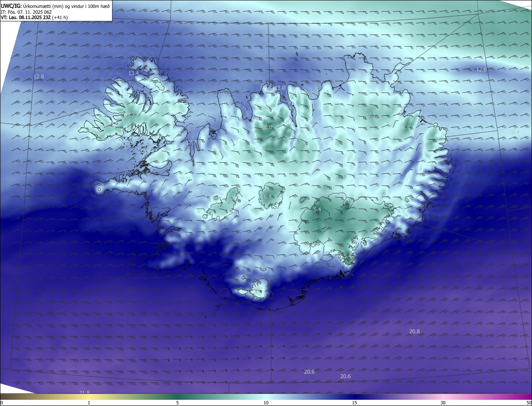Click the 6.4 value on the central Hofsjökull glacier

tap(268, 196)
